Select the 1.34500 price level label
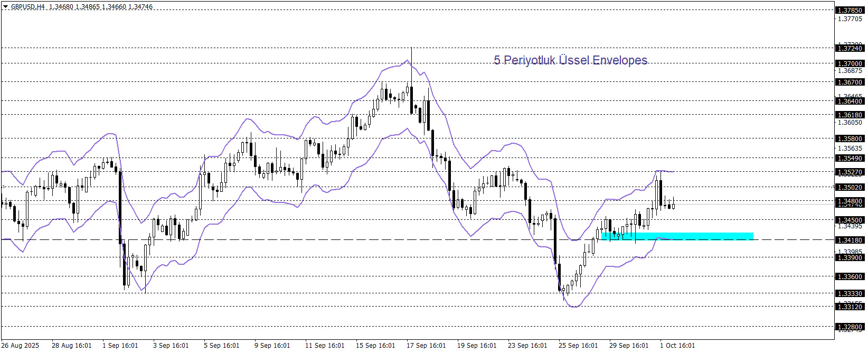This screenshot has height=352, width=868. (x=850, y=220)
